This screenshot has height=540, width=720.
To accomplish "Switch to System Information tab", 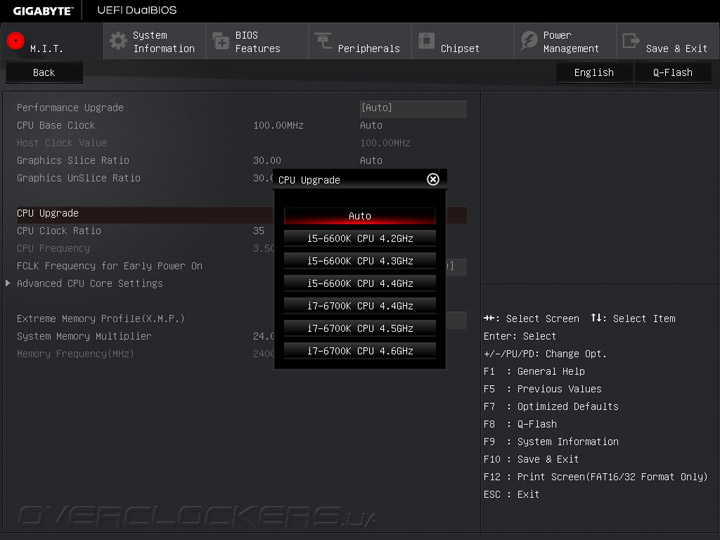I will coord(154,41).
